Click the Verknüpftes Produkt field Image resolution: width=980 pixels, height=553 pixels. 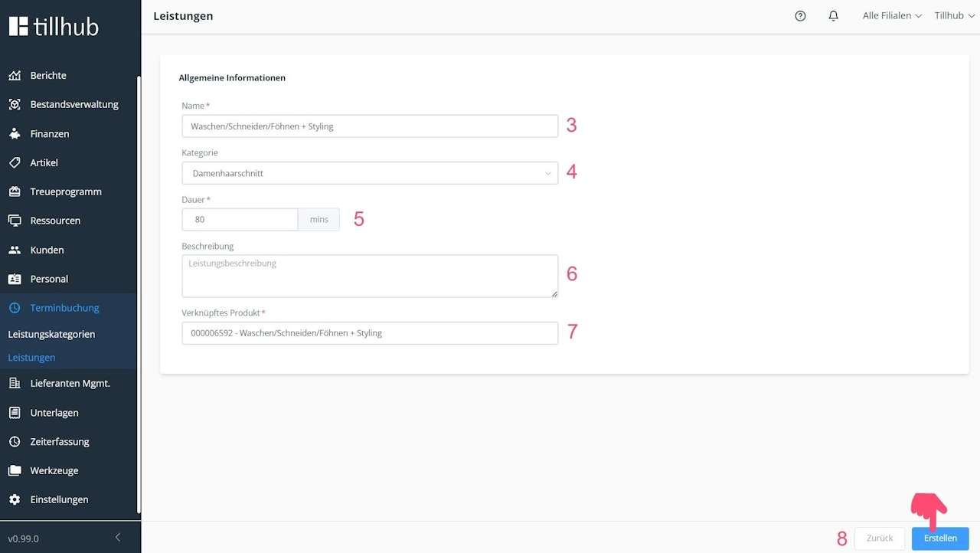click(x=370, y=333)
